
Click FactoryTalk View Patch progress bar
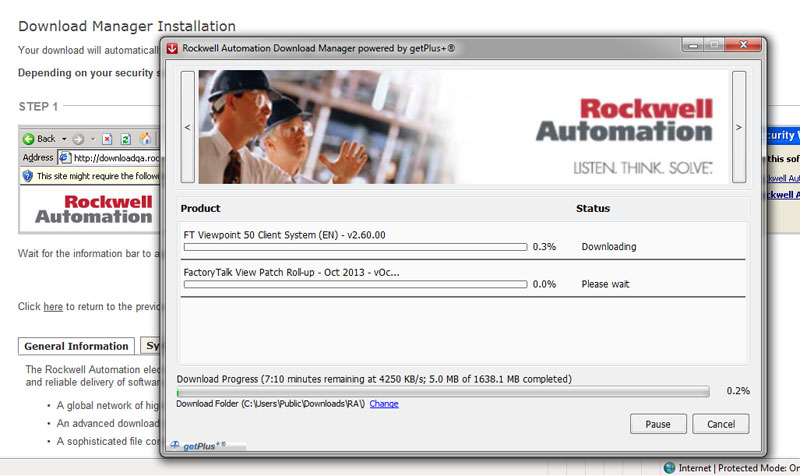pos(355,284)
